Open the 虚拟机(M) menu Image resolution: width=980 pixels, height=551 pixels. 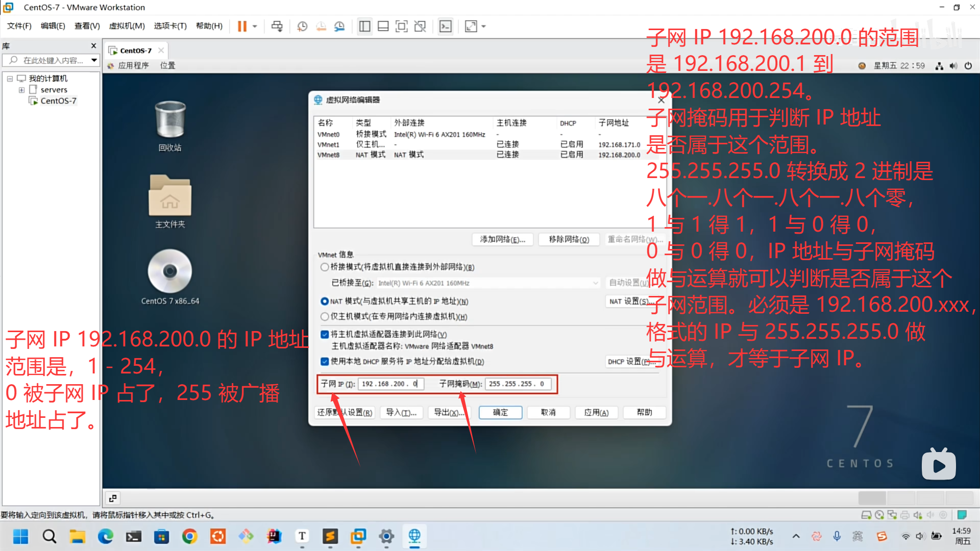coord(127,26)
